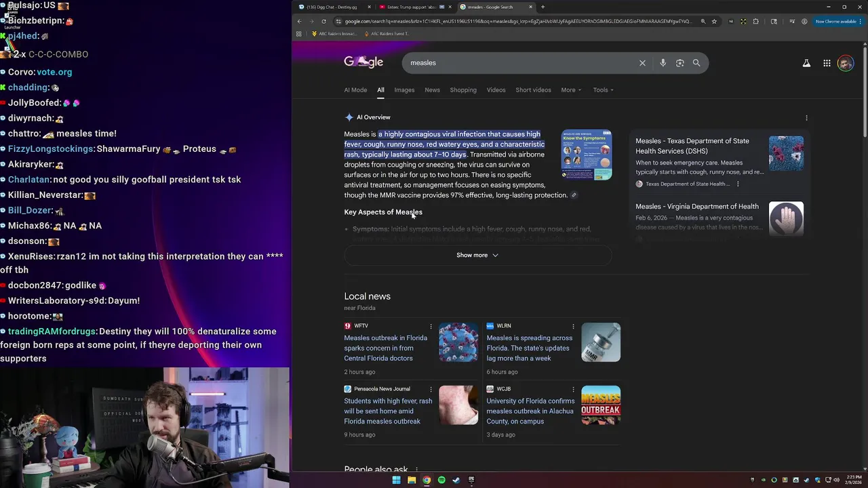Reload the current Chrome page
Viewport: 868px width, 488px height.
pos(323,22)
